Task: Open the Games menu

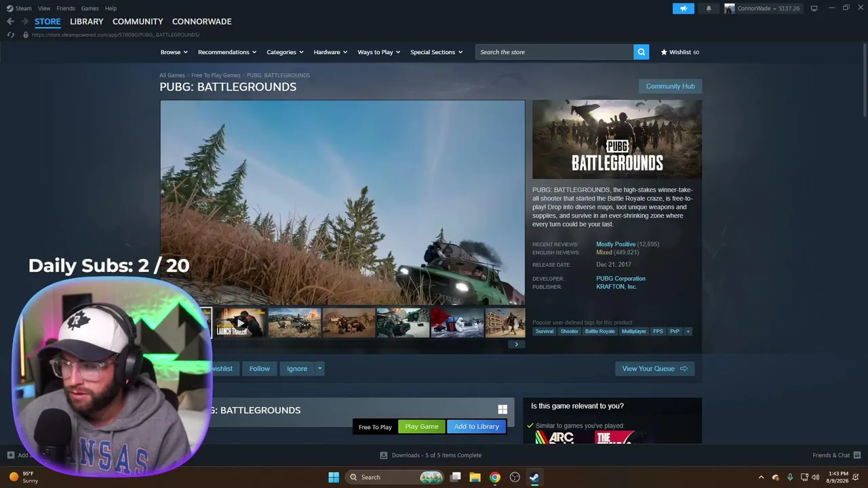Action: point(90,8)
